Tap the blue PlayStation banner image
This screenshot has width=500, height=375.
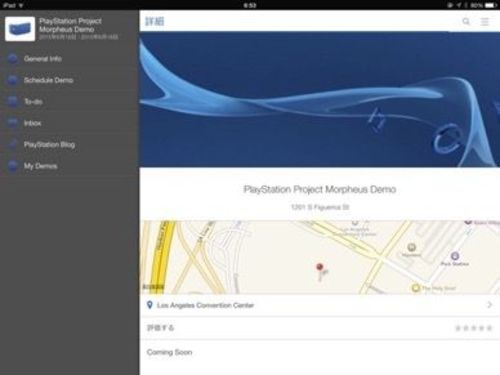pyautogui.click(x=320, y=99)
